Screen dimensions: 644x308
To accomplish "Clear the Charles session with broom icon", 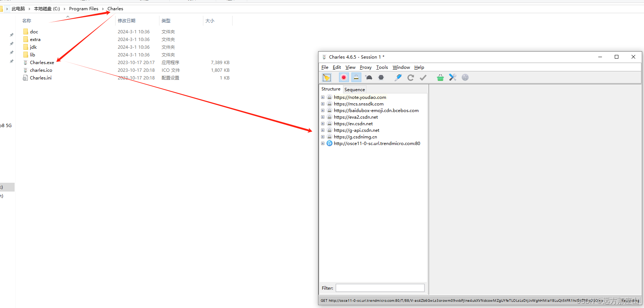I will tap(327, 77).
